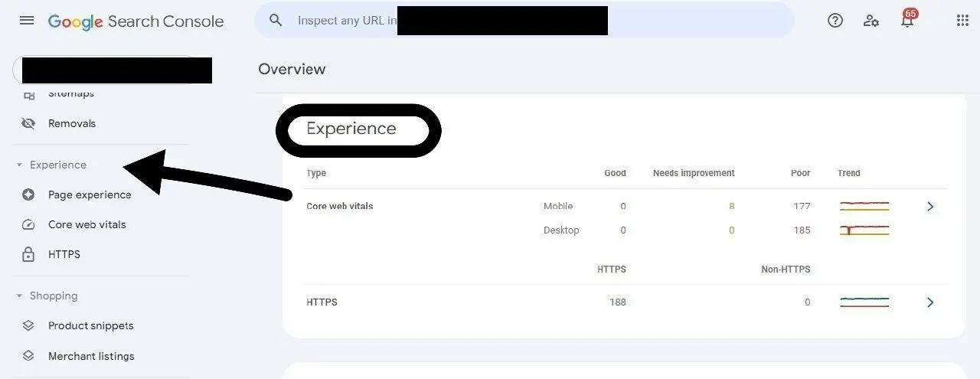Click the Google Search Console logo
The height and width of the screenshot is (379, 980).
point(136,21)
